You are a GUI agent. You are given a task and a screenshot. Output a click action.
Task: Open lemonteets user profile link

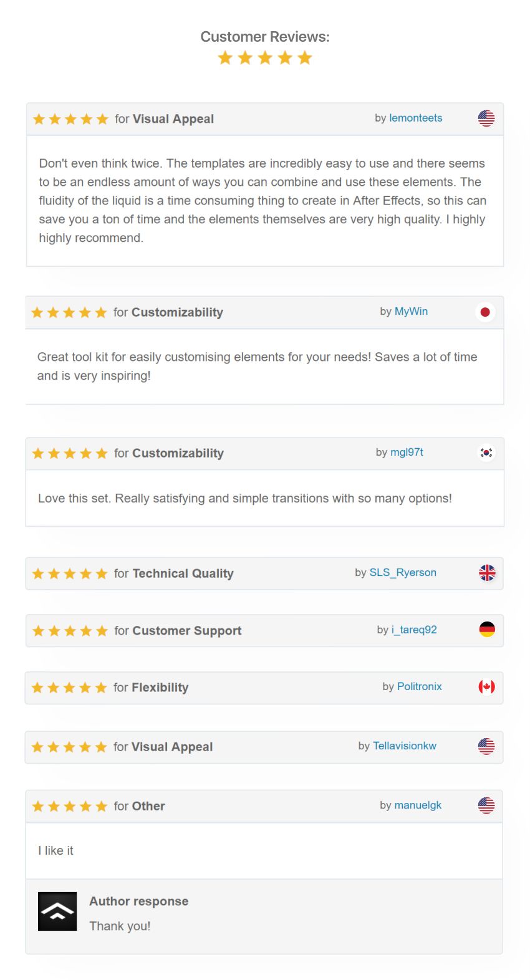(416, 118)
